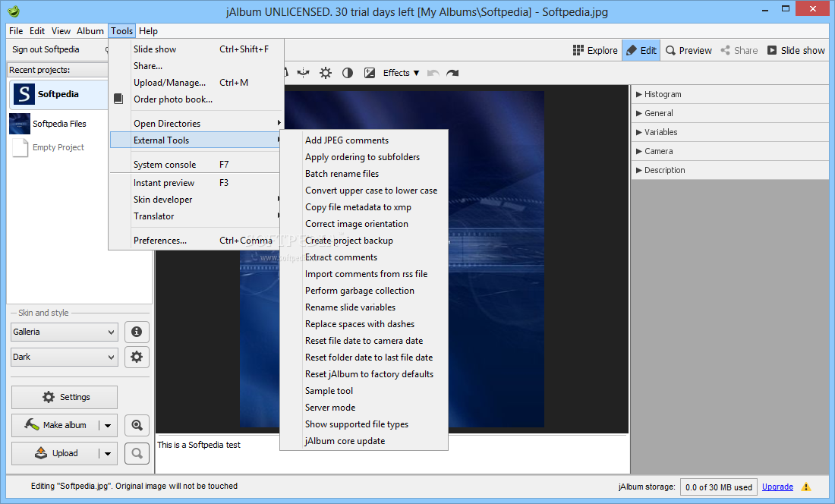Open the Edit menu in menu bar
Image resolution: width=835 pixels, height=504 pixels.
(x=37, y=31)
